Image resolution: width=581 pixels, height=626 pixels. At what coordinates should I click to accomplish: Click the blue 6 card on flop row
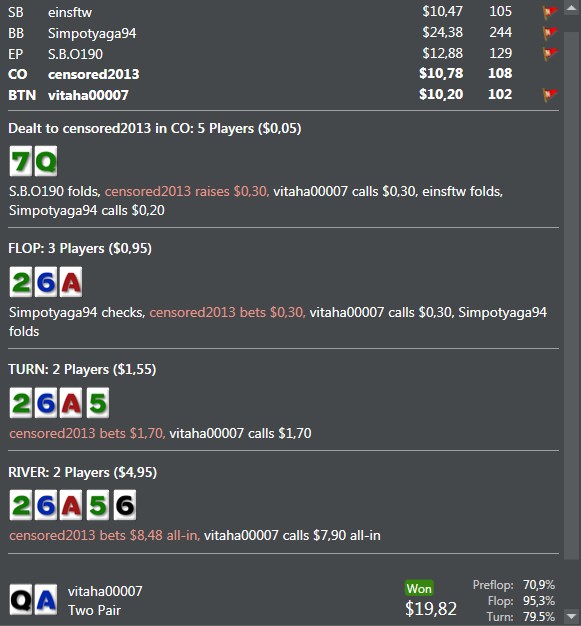[46, 282]
